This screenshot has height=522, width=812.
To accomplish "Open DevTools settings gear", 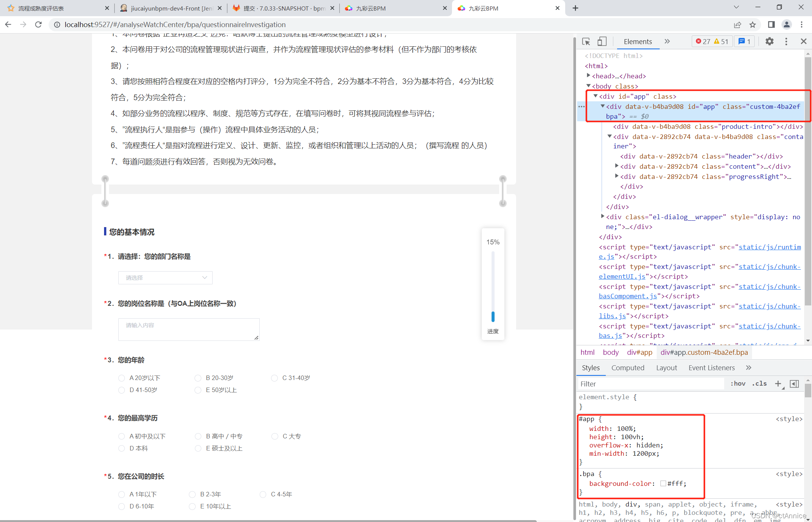I will point(769,41).
